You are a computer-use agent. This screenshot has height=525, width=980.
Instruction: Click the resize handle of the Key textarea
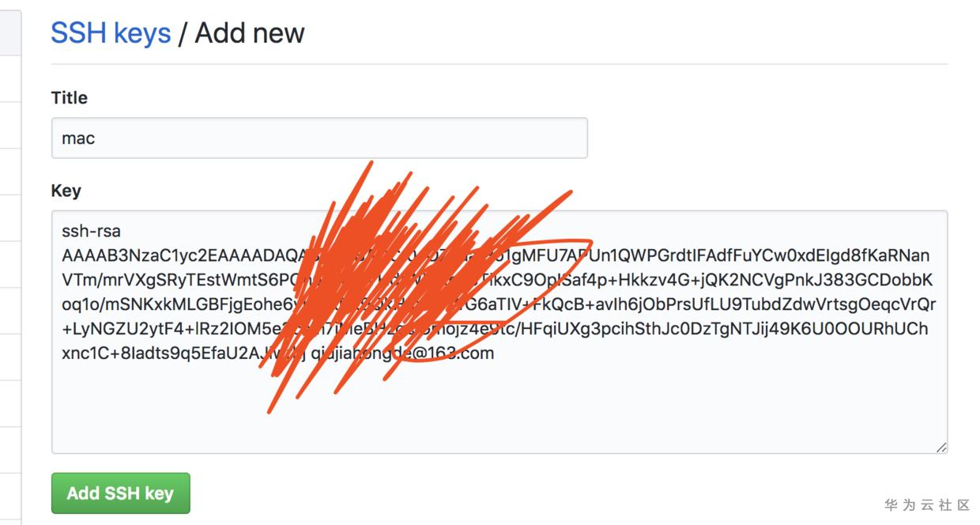click(940, 447)
